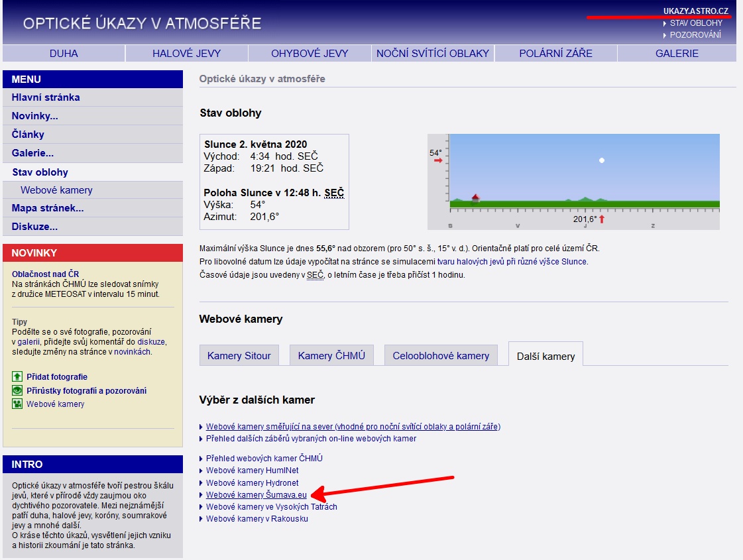This screenshot has width=743, height=560.
Task: Click the white Sun dot in the sky diagram
Action: click(601, 160)
